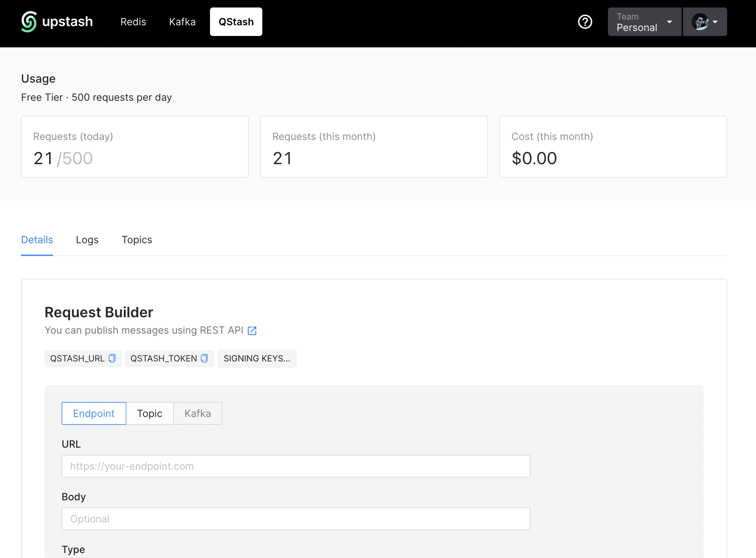Switch to the Logs tab
This screenshot has height=558, width=756.
click(x=87, y=240)
